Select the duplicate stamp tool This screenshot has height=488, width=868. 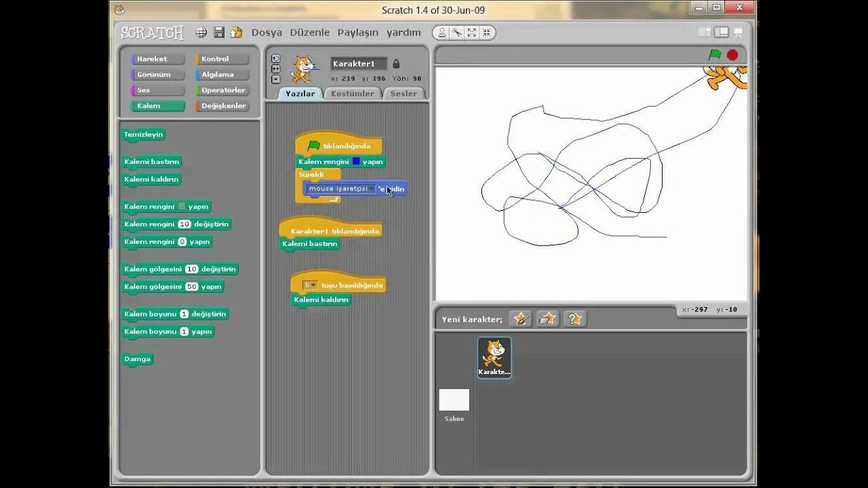point(442,33)
